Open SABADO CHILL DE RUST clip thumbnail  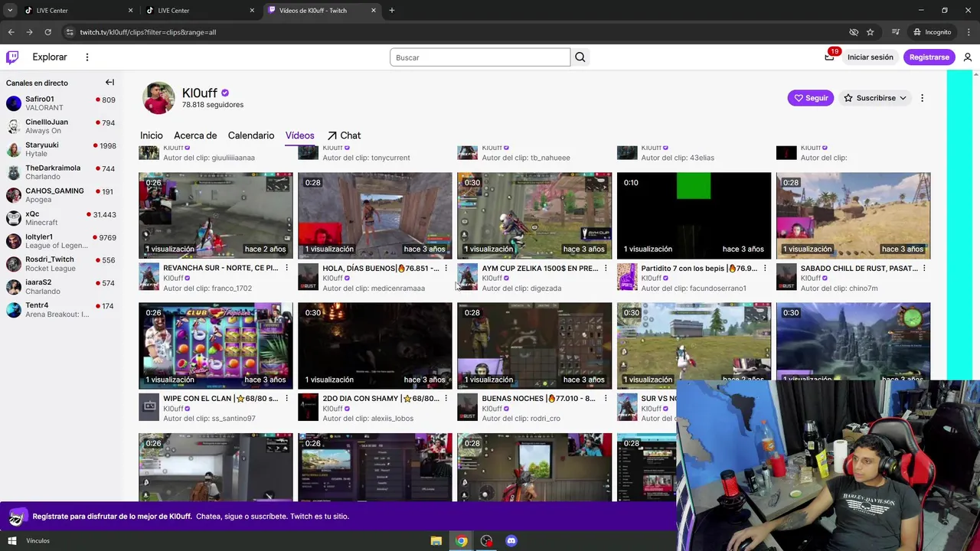click(x=853, y=216)
